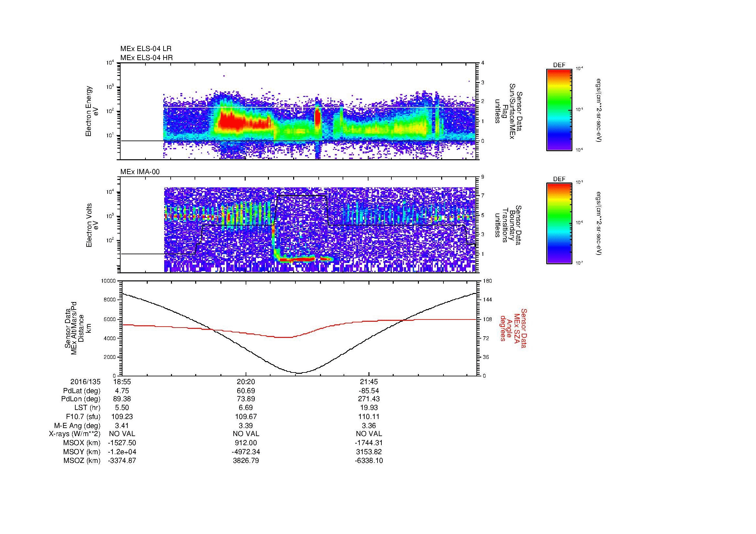Click the PdLat value 60.69
This screenshot has height=534, width=756.
[x=246, y=391]
